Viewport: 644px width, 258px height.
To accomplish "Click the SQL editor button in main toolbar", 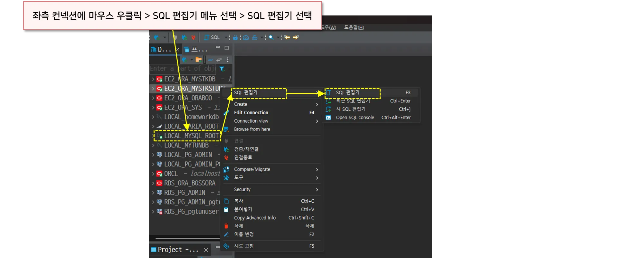I will point(212,37).
